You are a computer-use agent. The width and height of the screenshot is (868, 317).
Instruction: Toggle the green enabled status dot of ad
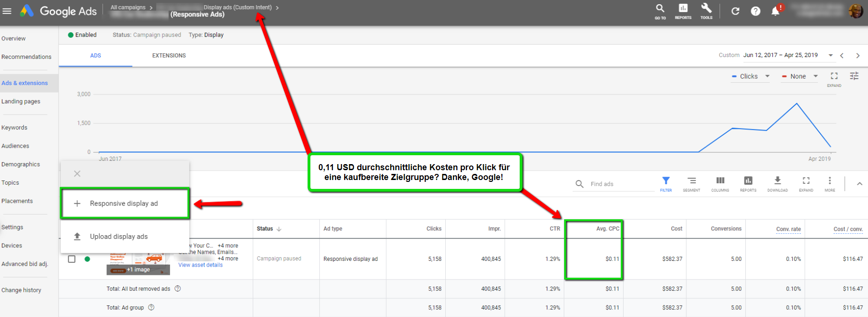click(x=87, y=259)
